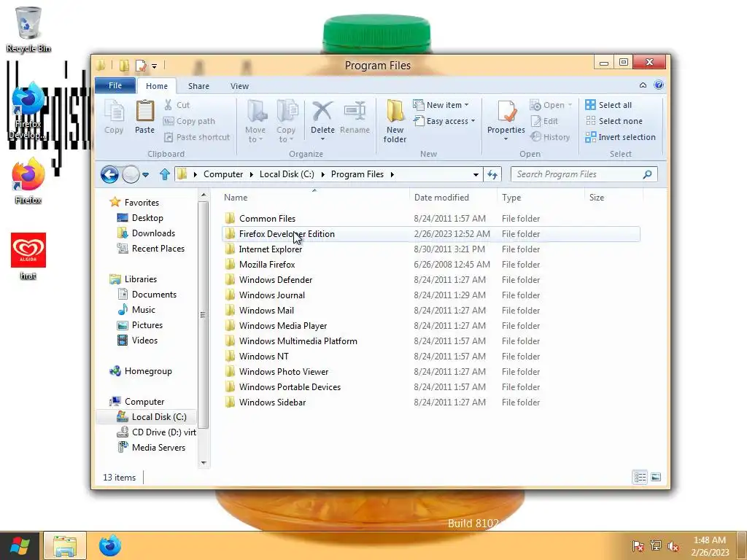Open the Copy to menu
This screenshot has width=747, height=560.
coord(286,121)
